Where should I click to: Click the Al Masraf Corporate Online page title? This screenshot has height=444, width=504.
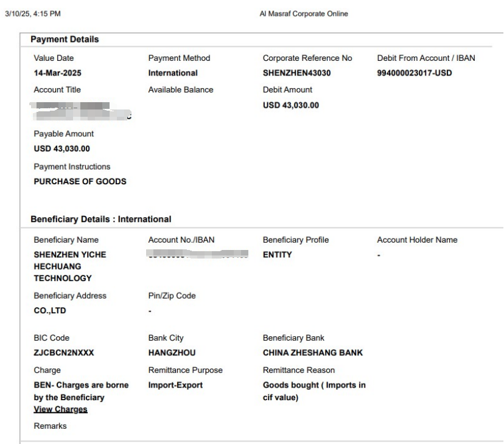(x=304, y=14)
